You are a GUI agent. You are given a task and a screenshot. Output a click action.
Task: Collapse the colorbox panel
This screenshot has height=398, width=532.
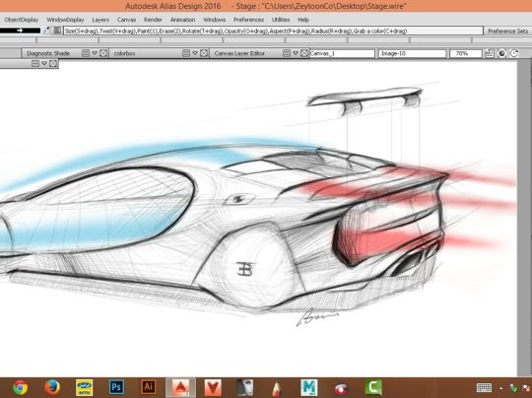[x=186, y=53]
